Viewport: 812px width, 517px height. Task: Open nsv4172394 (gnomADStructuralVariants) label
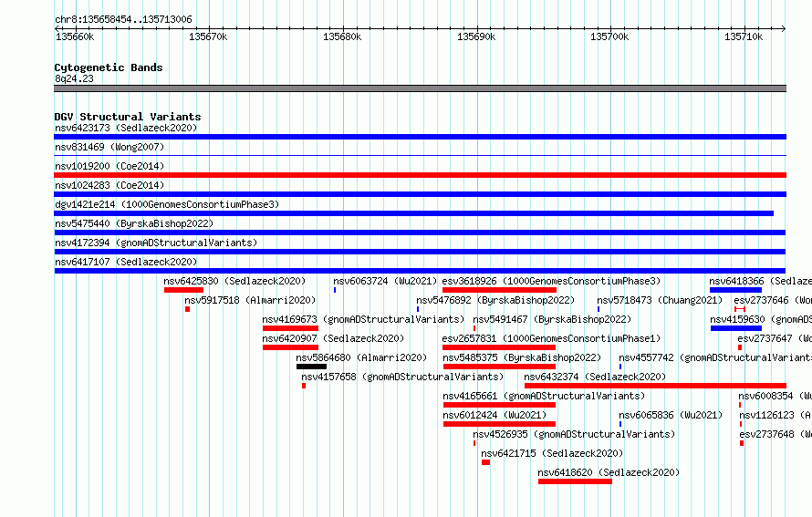(x=156, y=243)
